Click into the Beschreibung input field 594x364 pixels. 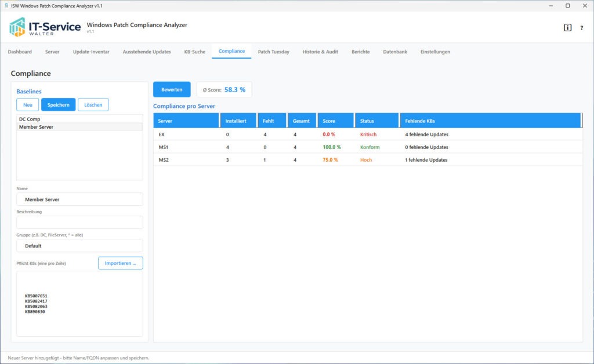pyautogui.click(x=79, y=223)
